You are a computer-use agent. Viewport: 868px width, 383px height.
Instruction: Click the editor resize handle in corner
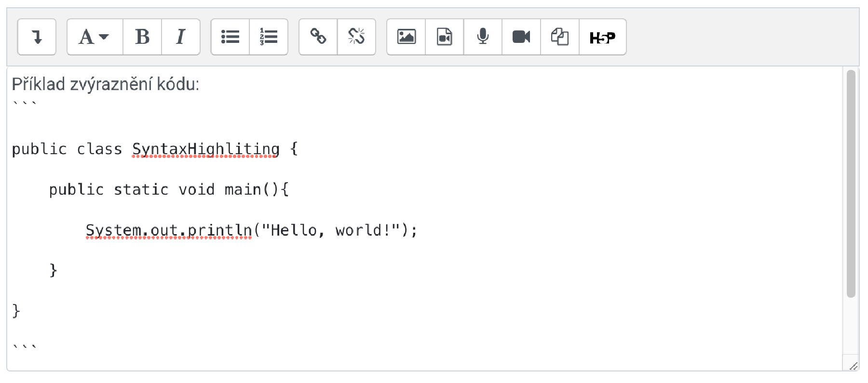pyautogui.click(x=853, y=366)
